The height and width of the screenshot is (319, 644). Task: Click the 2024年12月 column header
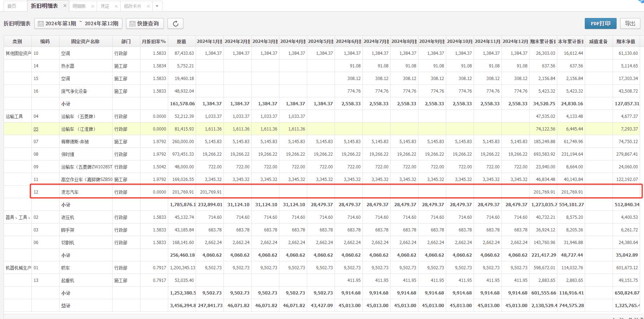[515, 41]
